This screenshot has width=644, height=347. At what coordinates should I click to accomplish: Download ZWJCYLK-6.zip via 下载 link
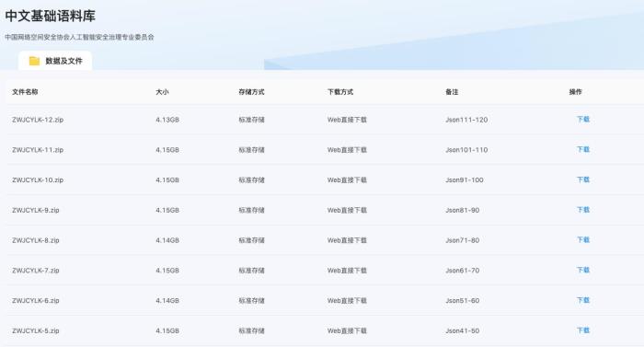coord(582,300)
